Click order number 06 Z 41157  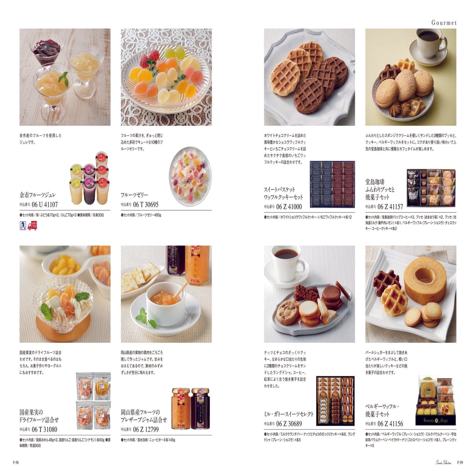point(390,207)
